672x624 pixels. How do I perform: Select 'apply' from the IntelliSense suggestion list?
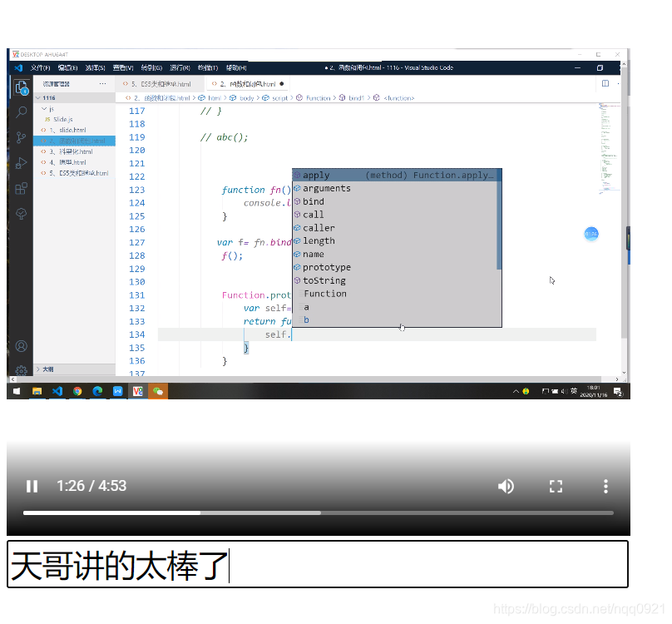[x=314, y=175]
